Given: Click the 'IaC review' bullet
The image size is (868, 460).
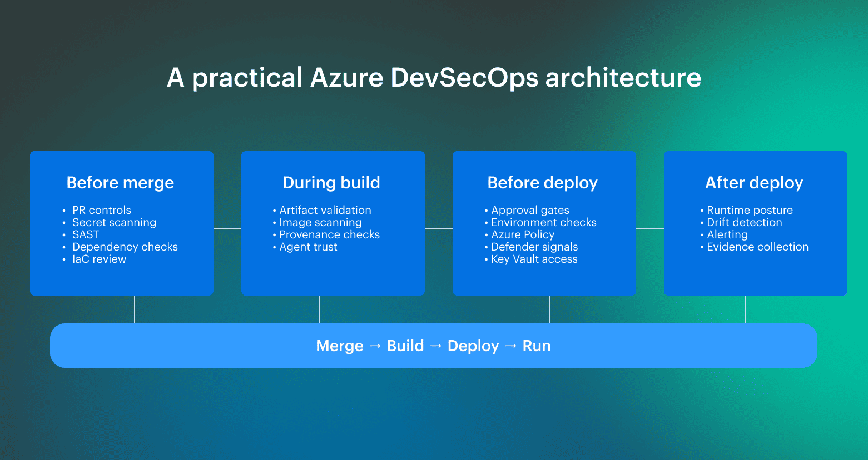Looking at the screenshot, I should 100,259.
